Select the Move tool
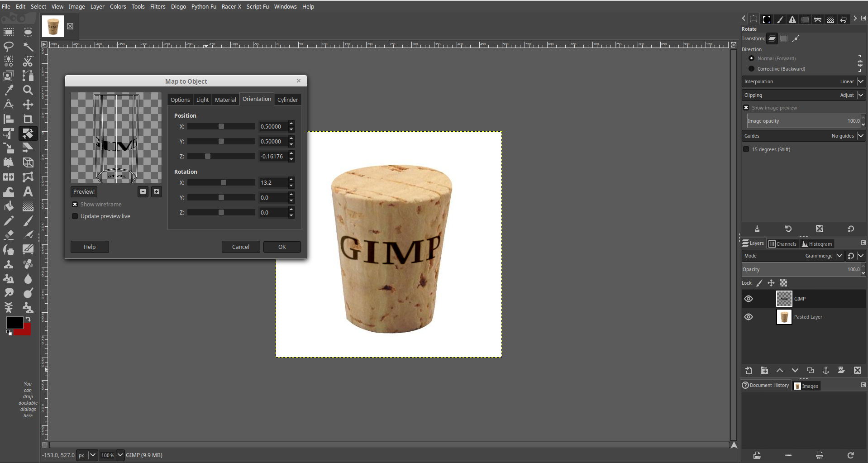This screenshot has height=463, width=868. pyautogui.click(x=28, y=105)
